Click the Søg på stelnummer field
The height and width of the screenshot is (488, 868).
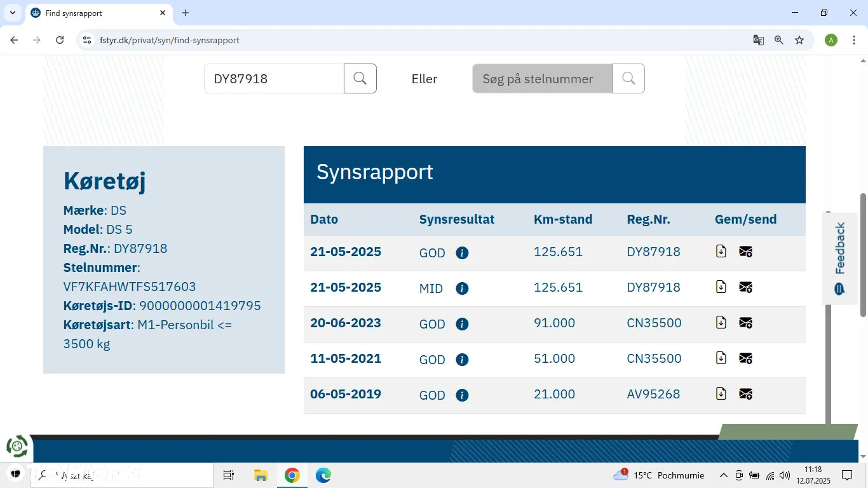click(543, 79)
